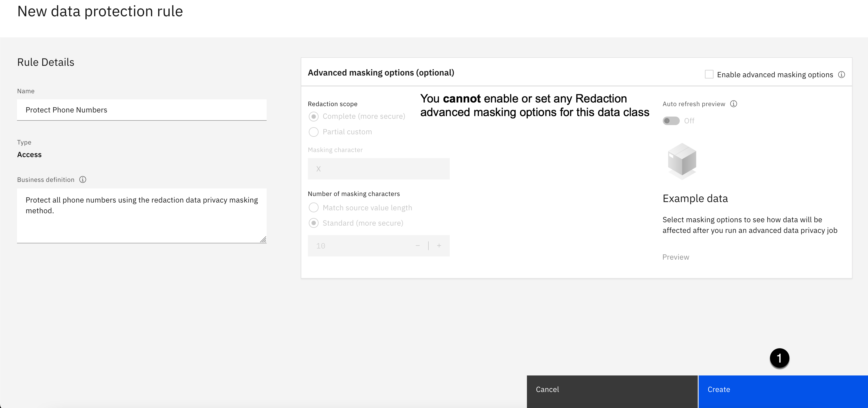Click minus stepper on masking characters count
The height and width of the screenshot is (408, 868).
pos(418,246)
